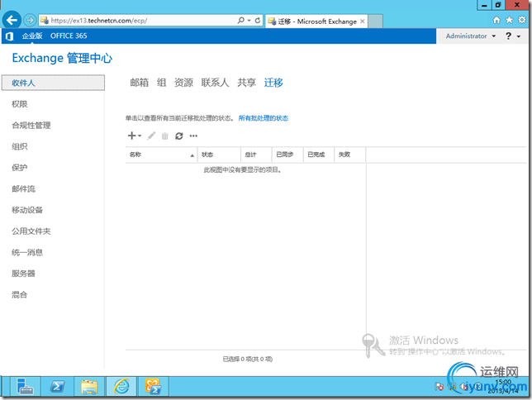This screenshot has height=400, width=532.
Task: Switch to the 共享 tab
Action: point(247,83)
